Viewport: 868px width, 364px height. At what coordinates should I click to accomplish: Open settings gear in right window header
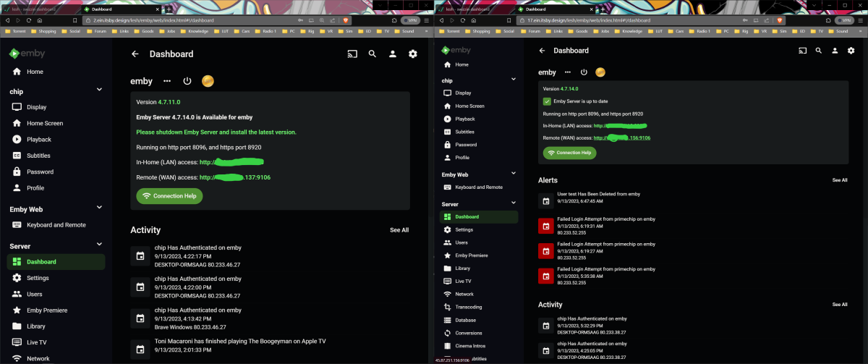[x=850, y=51]
